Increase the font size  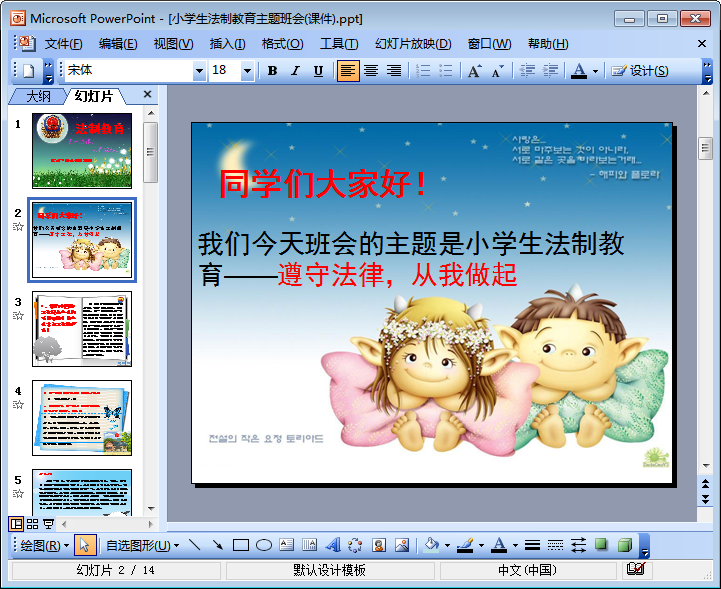click(474, 71)
